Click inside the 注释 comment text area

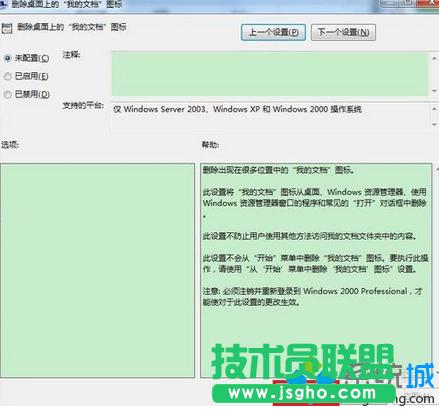point(270,74)
